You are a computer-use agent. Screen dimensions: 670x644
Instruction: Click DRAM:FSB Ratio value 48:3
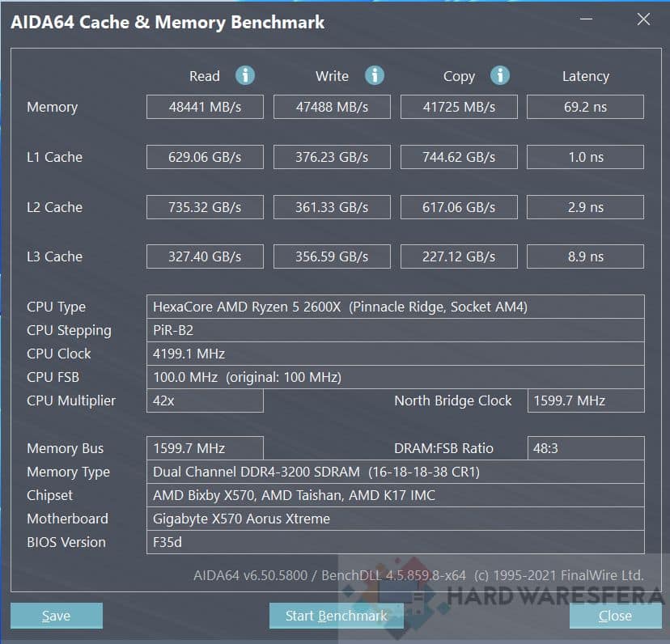click(x=586, y=448)
